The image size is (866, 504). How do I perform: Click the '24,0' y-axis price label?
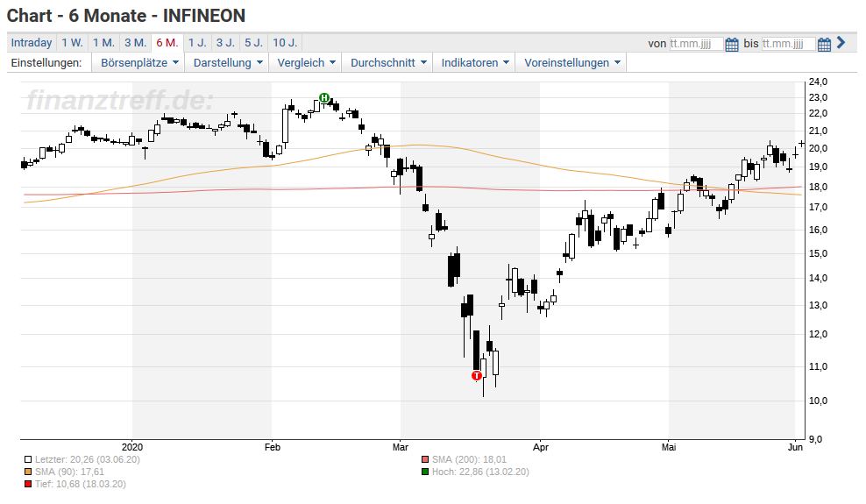pos(818,82)
